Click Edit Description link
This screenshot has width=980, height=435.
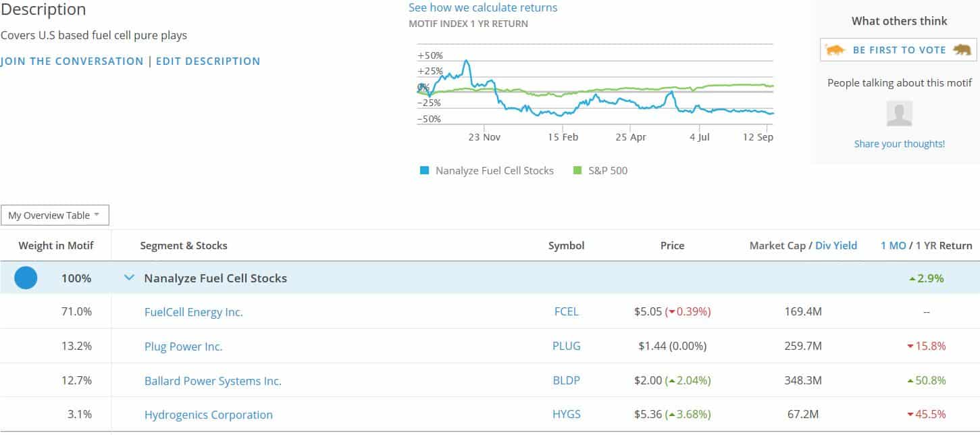coord(208,61)
